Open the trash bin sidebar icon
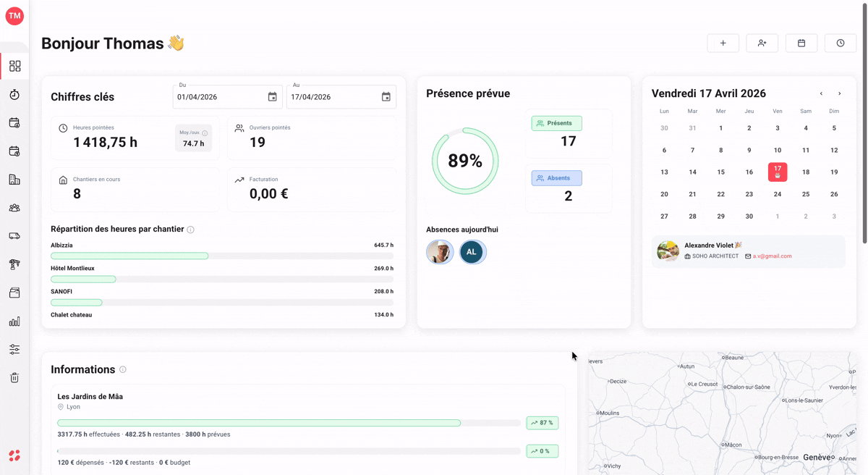 (x=14, y=378)
